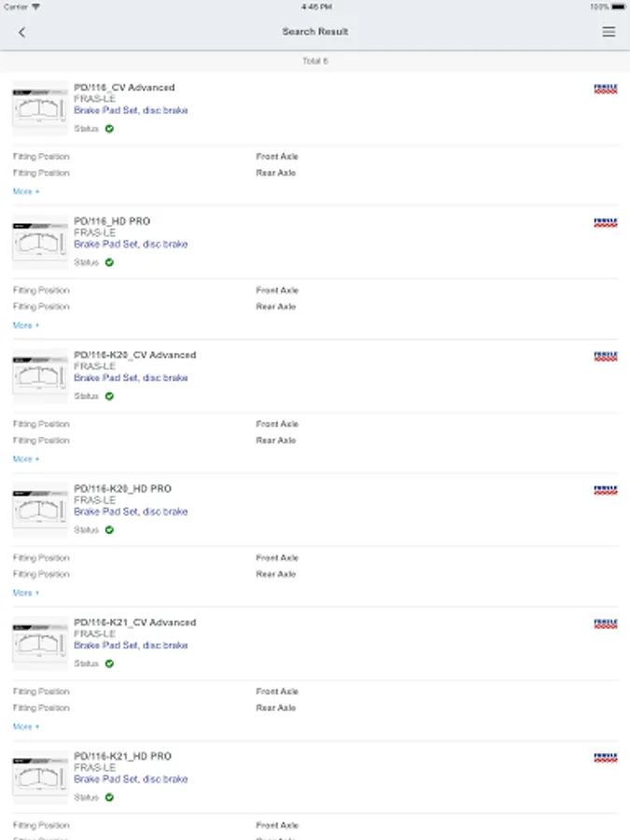Tap Fras-le logo on PD/116_CV Advanced
This screenshot has height=840, width=630.
(606, 89)
